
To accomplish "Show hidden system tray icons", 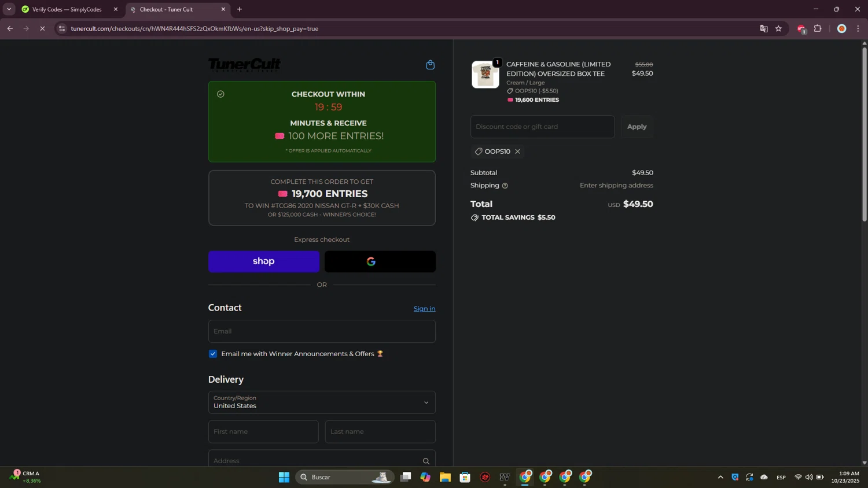I will tap(720, 477).
